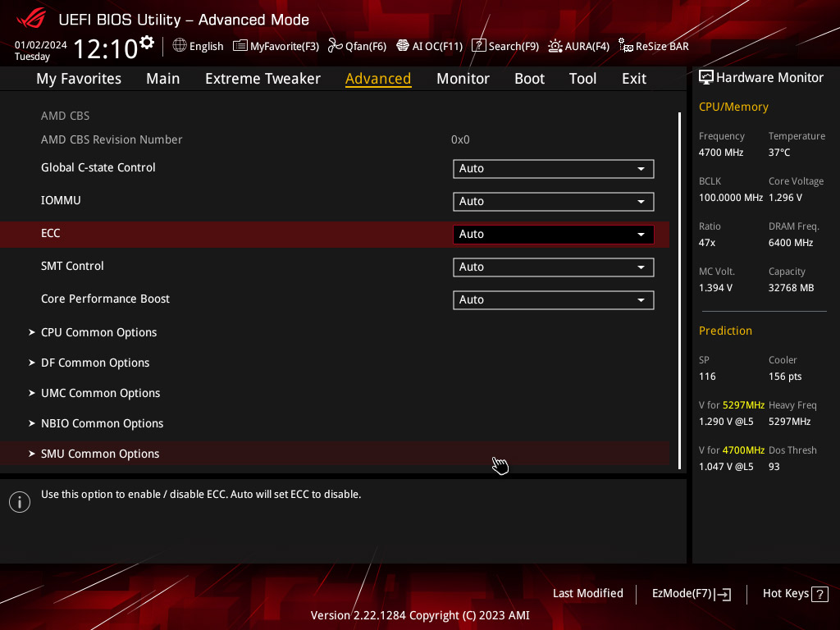The width and height of the screenshot is (840, 630).
Task: Select Core Performance Boost label
Action: pos(105,299)
